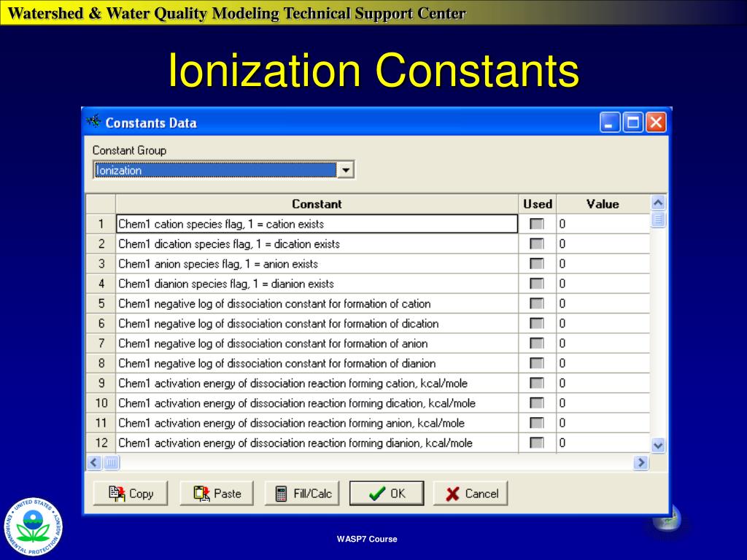Select 'dissociation constant for formation of cation' text
This screenshot has height=560, width=747.
[329, 303]
